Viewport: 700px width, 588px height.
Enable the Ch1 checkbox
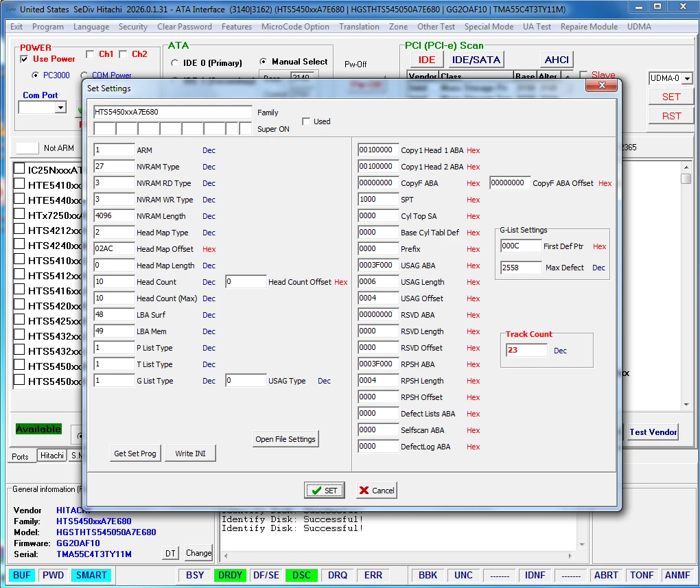(x=90, y=54)
